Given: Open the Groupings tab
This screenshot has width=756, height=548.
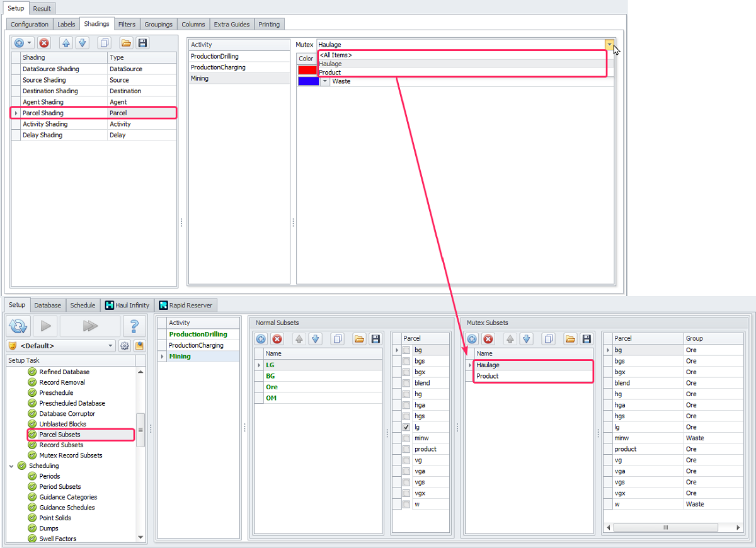Looking at the screenshot, I should [158, 25].
